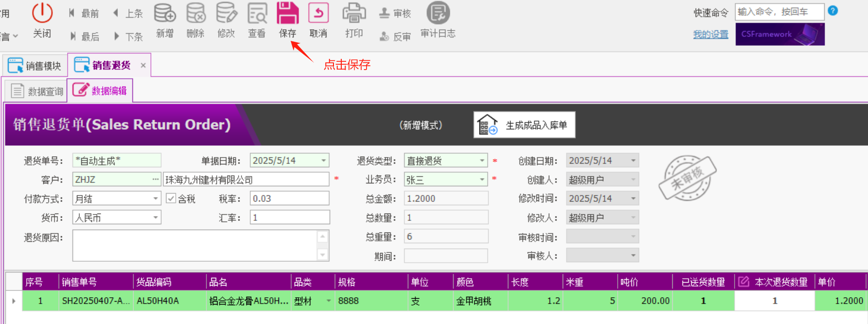Close the 销售退货 tab
The height and width of the screenshot is (324, 868).
click(x=143, y=65)
